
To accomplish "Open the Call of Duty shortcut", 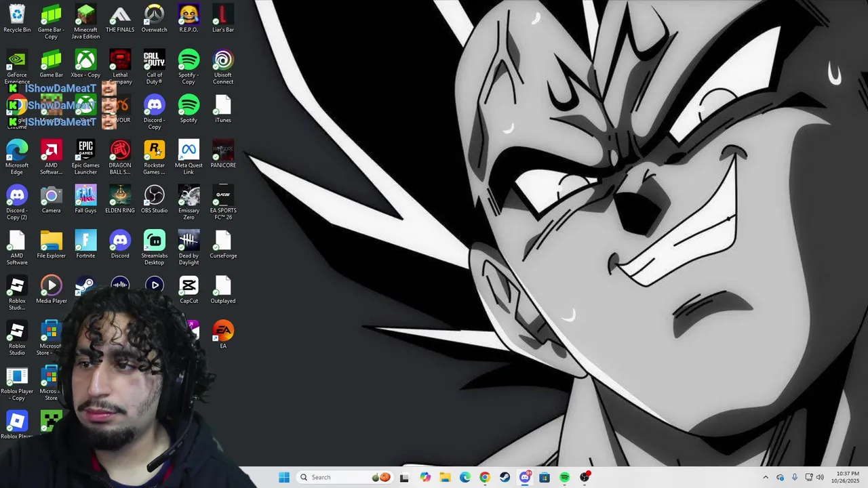I will point(154,66).
